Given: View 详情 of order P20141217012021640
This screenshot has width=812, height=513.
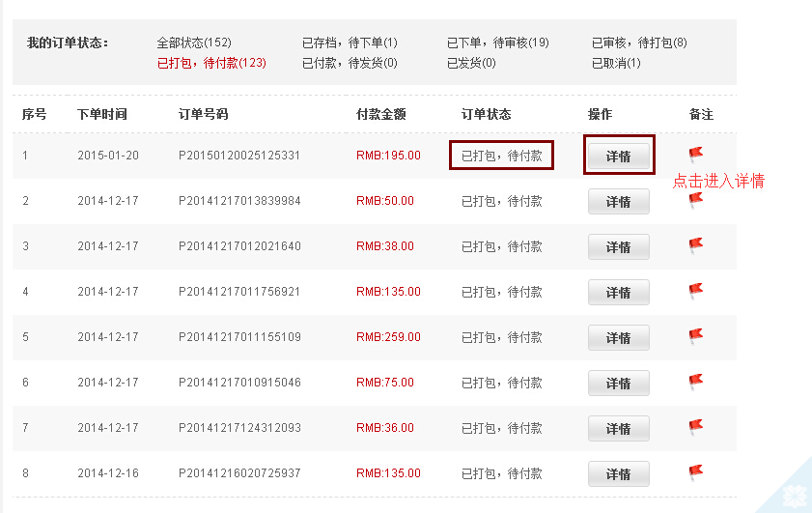Looking at the screenshot, I should pyautogui.click(x=618, y=246).
